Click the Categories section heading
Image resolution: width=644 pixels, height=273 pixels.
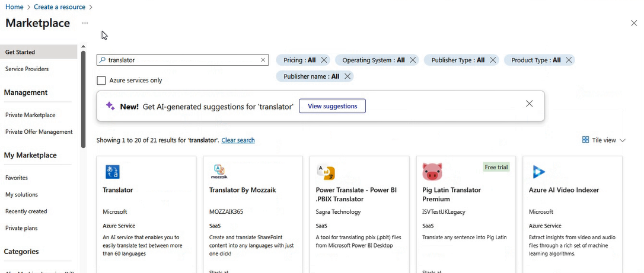(21, 252)
